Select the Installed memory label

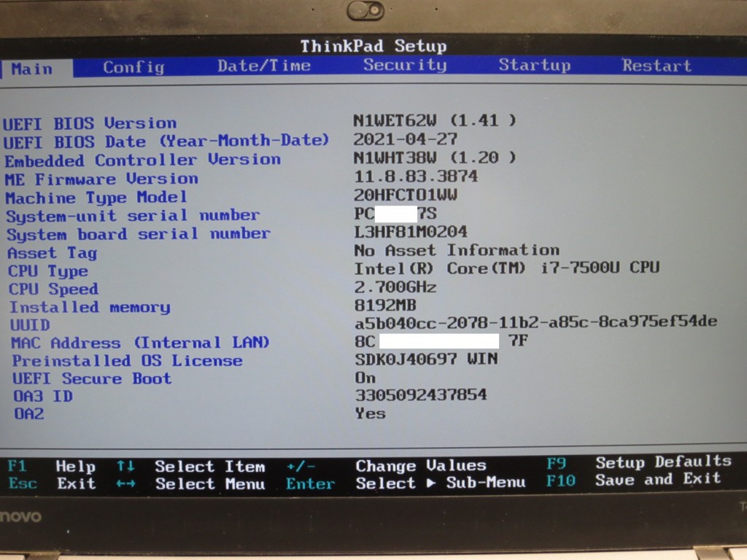pos(90,308)
